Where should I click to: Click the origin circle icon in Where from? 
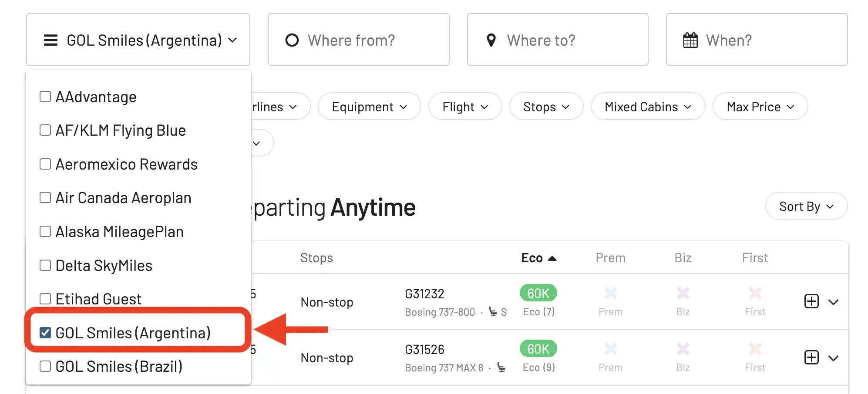pos(292,40)
